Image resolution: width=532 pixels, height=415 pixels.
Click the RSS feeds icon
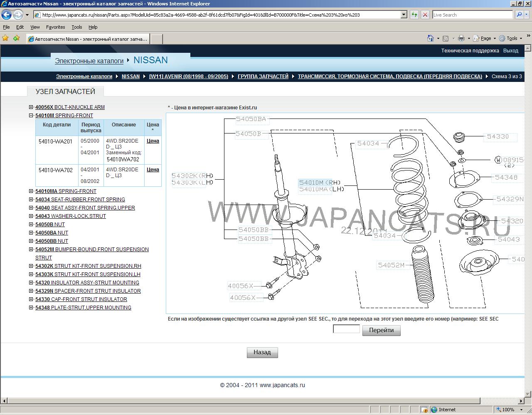pyautogui.click(x=446, y=38)
